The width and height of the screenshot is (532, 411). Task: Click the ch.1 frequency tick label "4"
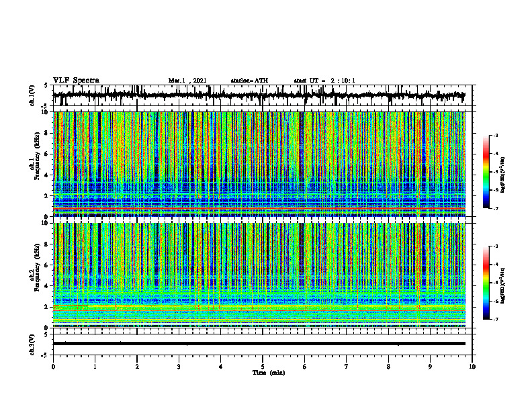(47, 175)
